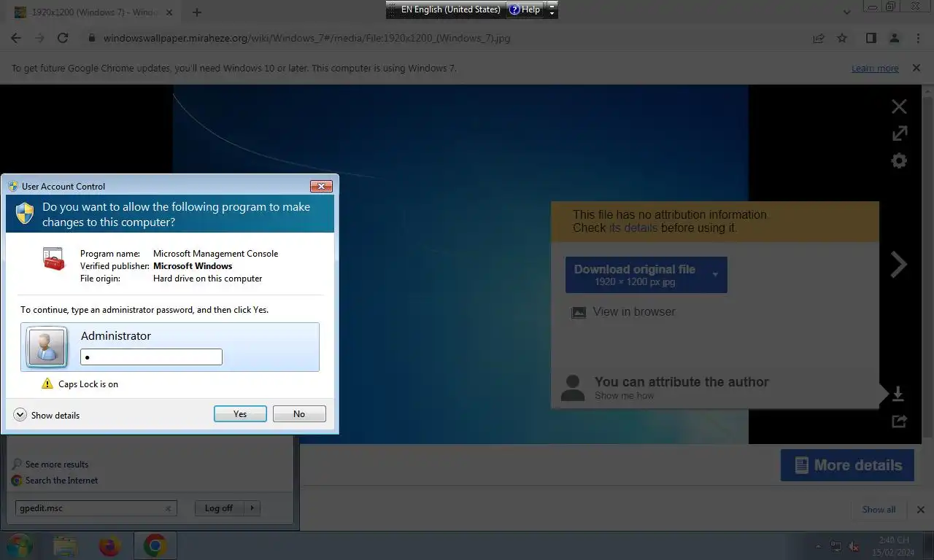Image resolution: width=934 pixels, height=560 pixels.
Task: Click the share/embed icon in viewer
Action: pyautogui.click(x=899, y=421)
